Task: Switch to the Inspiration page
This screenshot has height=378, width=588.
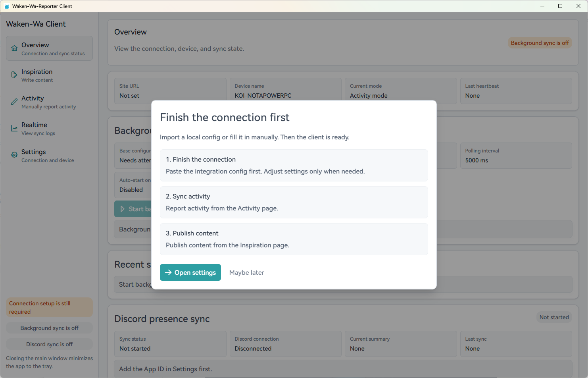Action: [49, 75]
